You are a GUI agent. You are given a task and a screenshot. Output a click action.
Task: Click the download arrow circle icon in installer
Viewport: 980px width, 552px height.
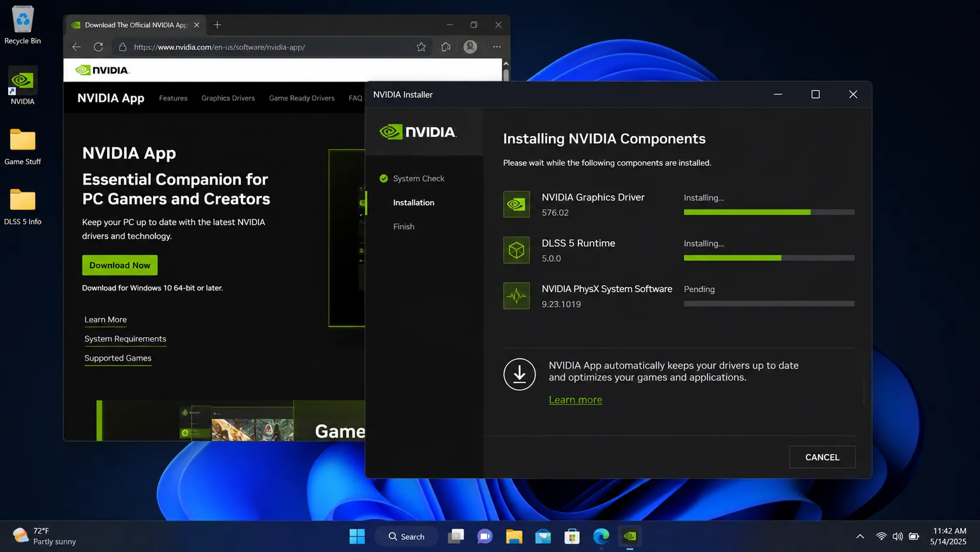[519, 374]
